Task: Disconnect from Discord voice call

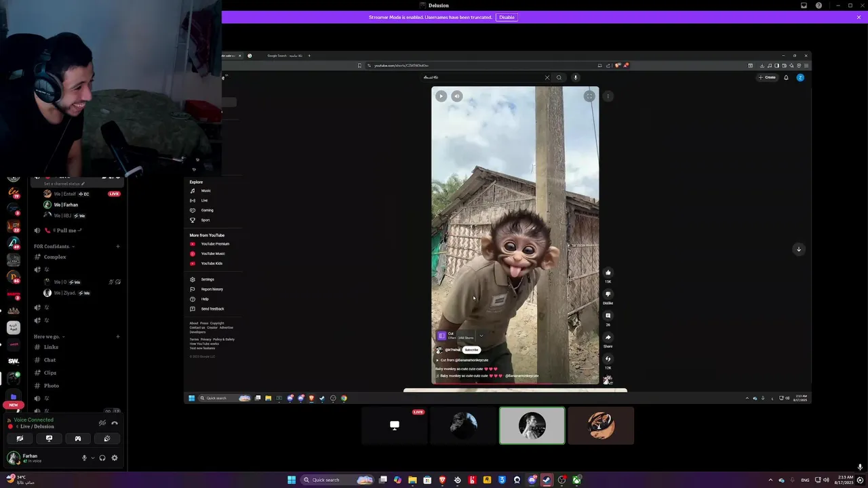Action: point(115,423)
